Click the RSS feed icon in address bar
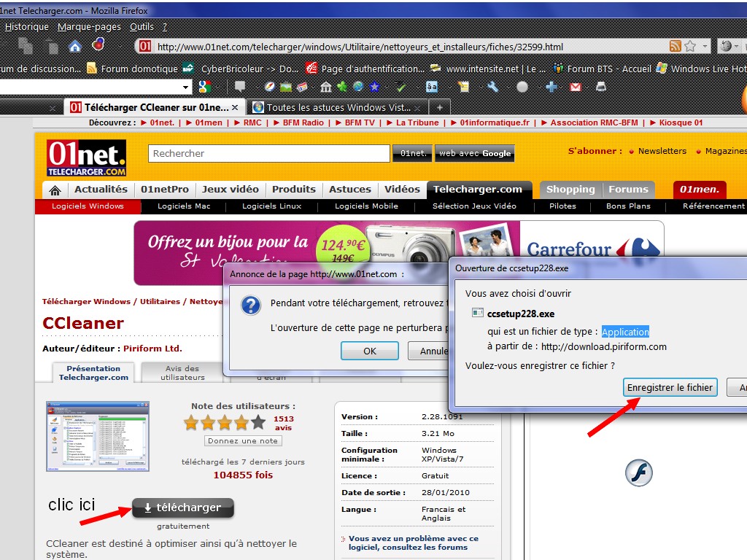This screenshot has width=747, height=560. point(676,47)
